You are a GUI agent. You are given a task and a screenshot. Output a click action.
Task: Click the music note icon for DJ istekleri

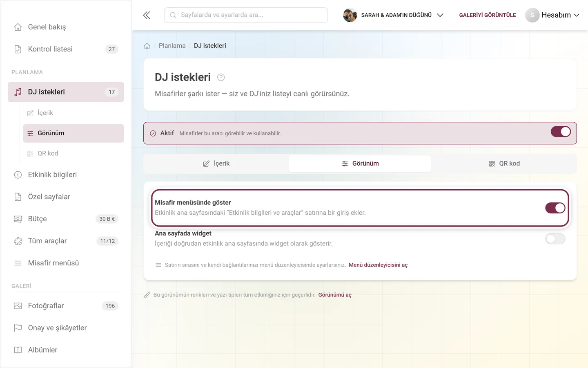point(18,92)
